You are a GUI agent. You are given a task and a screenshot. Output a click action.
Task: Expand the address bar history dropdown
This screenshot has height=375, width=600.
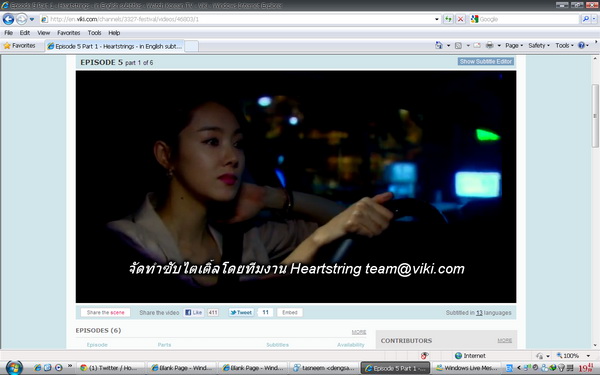coord(437,19)
